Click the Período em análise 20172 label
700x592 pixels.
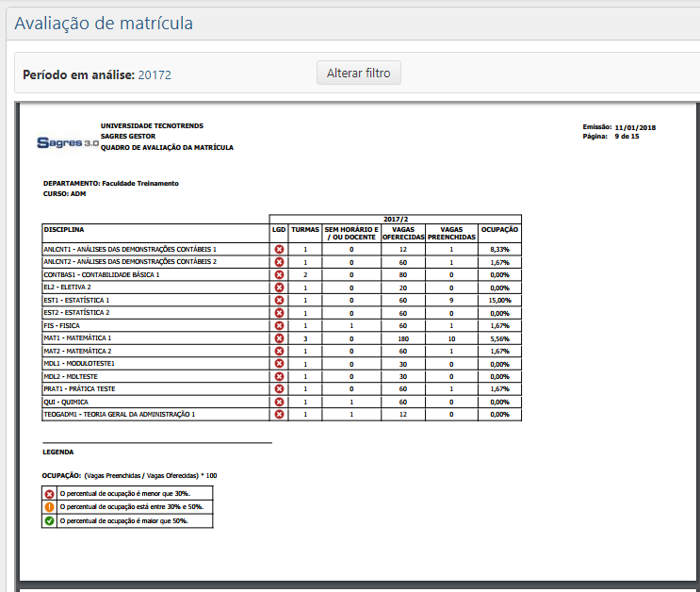click(97, 74)
